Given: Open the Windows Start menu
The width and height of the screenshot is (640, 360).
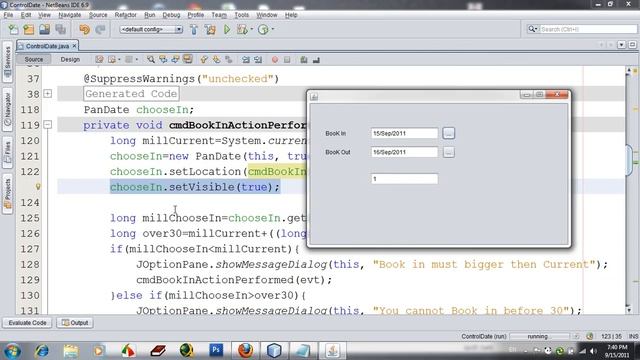Looking at the screenshot, I should coord(13,351).
